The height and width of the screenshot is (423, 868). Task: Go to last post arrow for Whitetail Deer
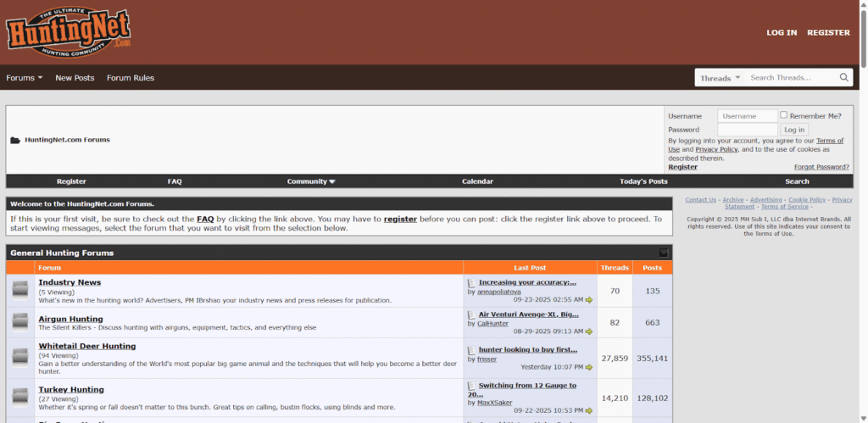point(589,367)
